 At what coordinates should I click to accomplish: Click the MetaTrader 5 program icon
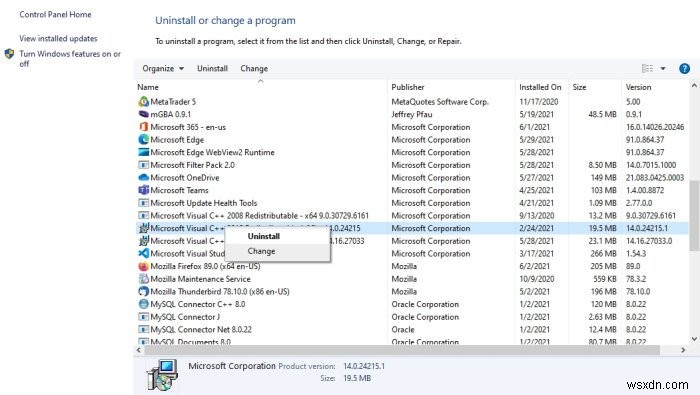pyautogui.click(x=143, y=102)
